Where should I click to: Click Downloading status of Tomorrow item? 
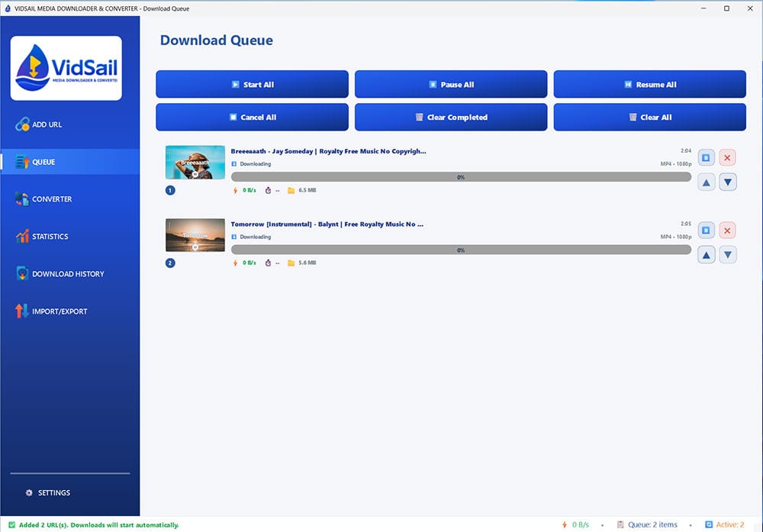coord(255,237)
